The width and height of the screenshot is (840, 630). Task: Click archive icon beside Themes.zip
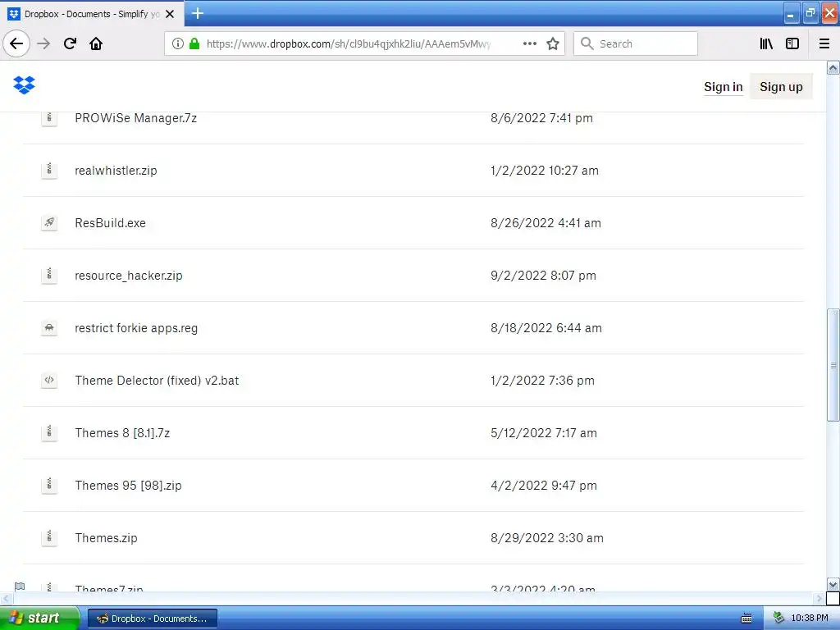tap(49, 537)
